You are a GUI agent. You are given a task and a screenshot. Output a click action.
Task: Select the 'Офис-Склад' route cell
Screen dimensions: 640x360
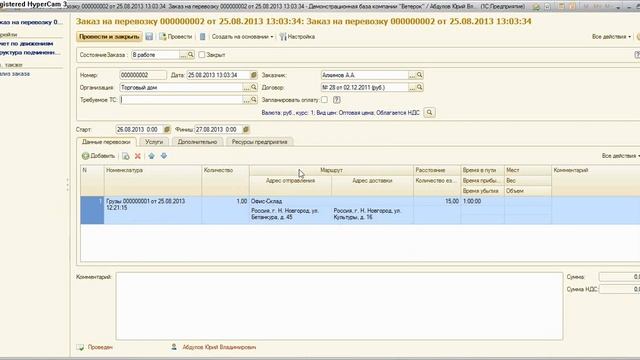(x=331, y=201)
